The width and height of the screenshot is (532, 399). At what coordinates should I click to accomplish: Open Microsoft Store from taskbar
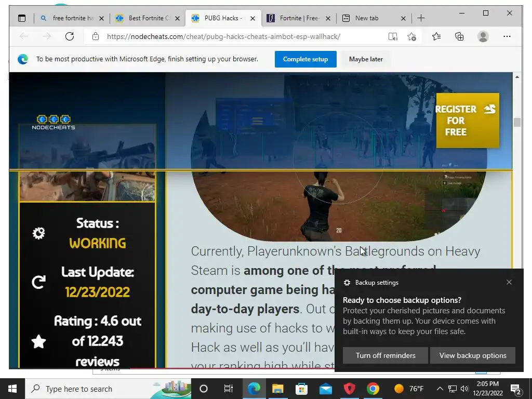point(301,389)
